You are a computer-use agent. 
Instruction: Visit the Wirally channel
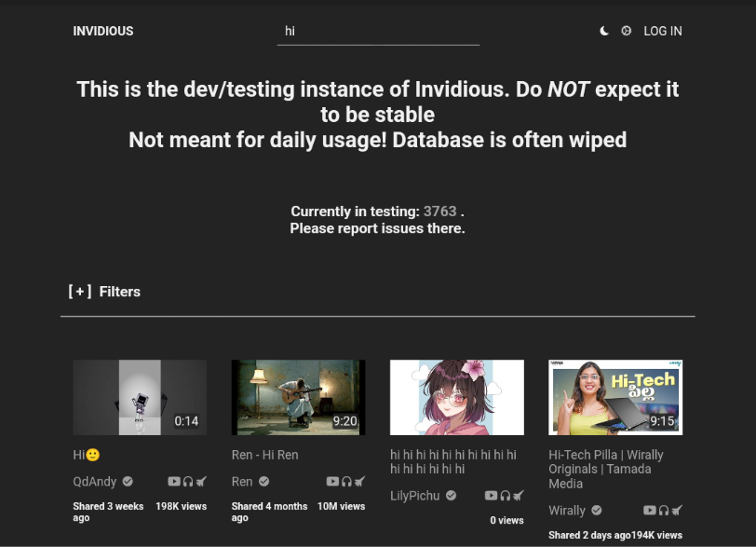pyautogui.click(x=567, y=511)
